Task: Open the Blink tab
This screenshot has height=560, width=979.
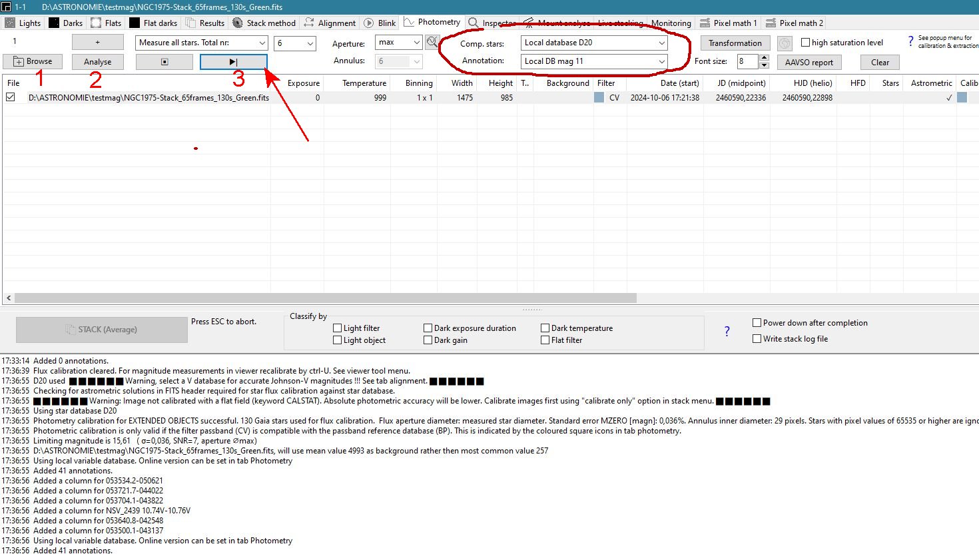Action: [380, 23]
